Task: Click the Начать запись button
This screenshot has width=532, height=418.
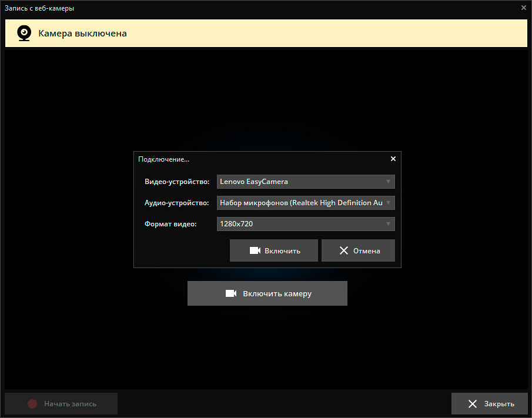Action: 61,404
